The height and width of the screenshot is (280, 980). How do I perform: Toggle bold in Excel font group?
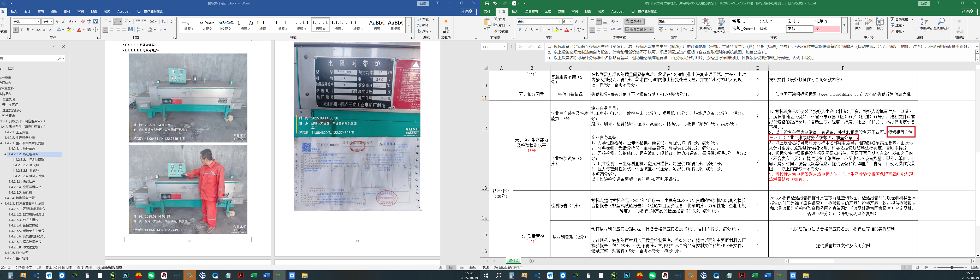click(520, 30)
